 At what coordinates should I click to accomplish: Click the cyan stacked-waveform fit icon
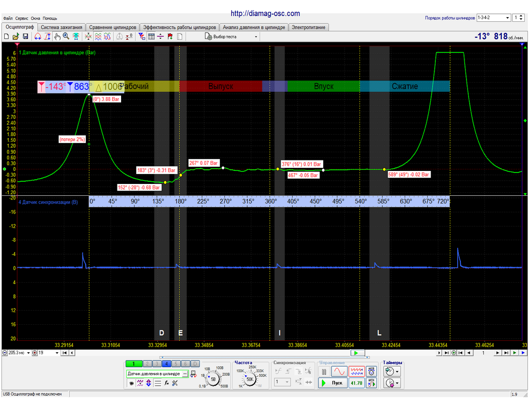point(76,36)
